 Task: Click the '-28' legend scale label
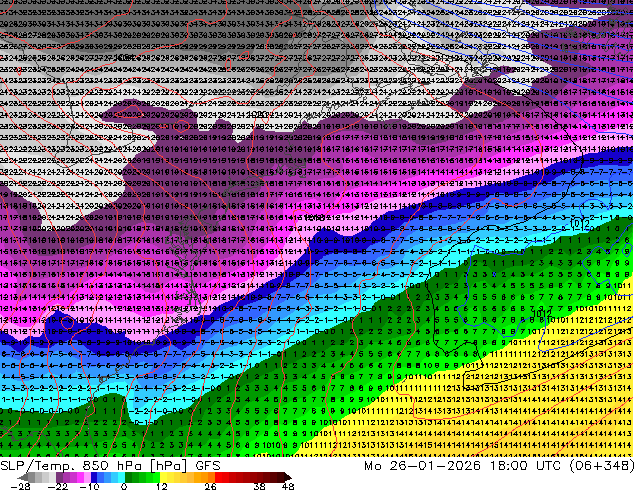[x=20, y=486]
